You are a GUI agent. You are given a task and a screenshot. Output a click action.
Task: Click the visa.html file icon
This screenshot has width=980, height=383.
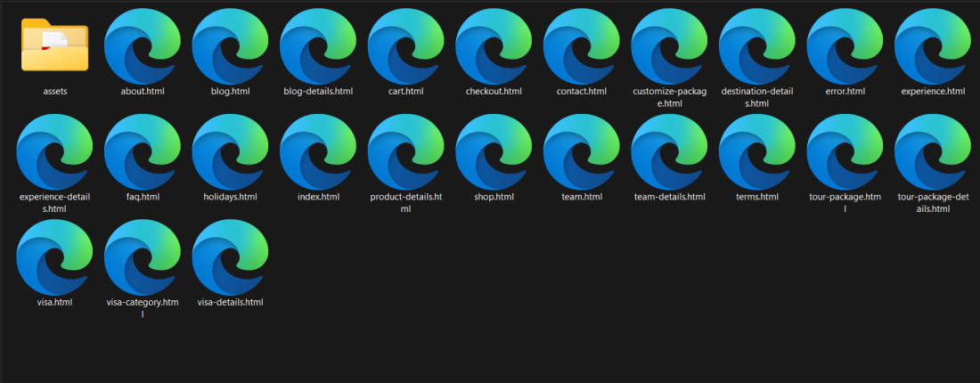coord(55,257)
